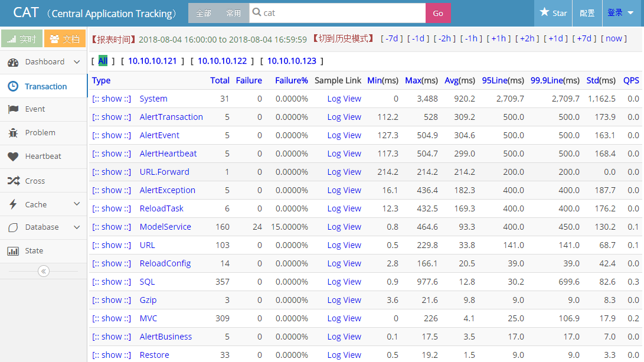This screenshot has width=644, height=362.
Task: Click the Transaction clock icon
Action: click(x=13, y=86)
